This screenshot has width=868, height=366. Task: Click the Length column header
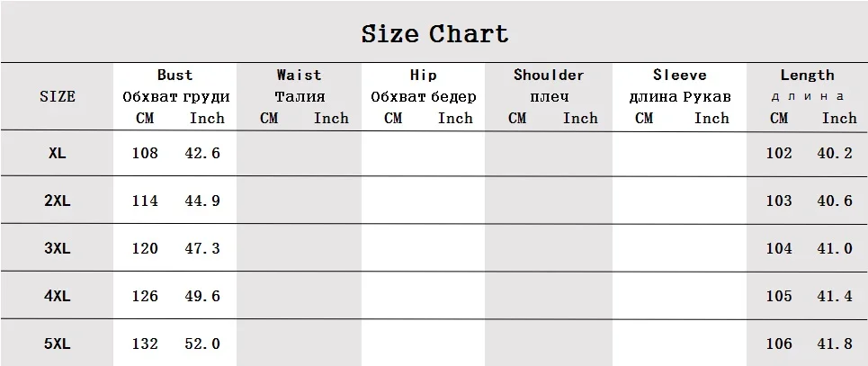807,76
